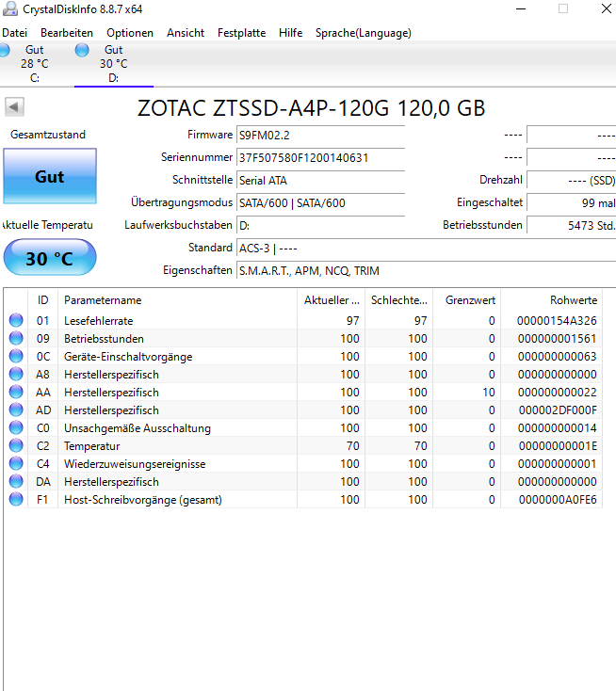
Task: Click the ZOTAC ZTSSD-A4P-120G title text
Action: tap(312, 108)
